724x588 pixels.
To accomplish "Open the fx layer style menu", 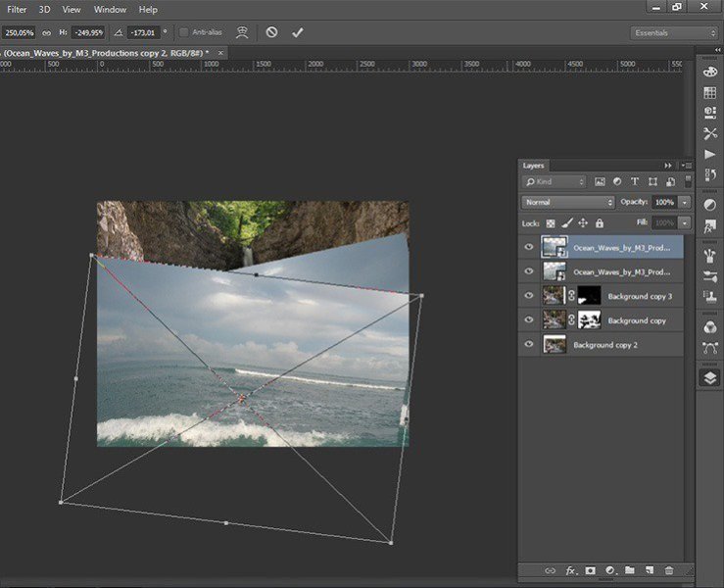I will 570,569.
